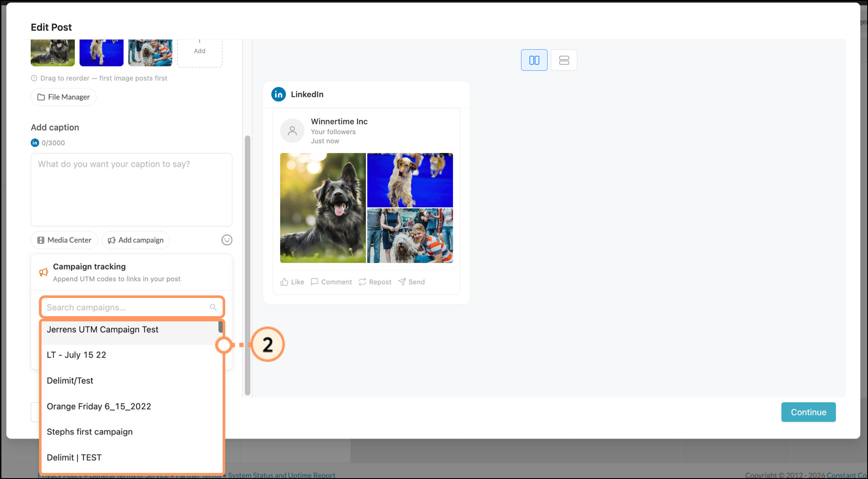The height and width of the screenshot is (479, 868).
Task: Click the LinkedIn logo in preview header
Action: (279, 94)
